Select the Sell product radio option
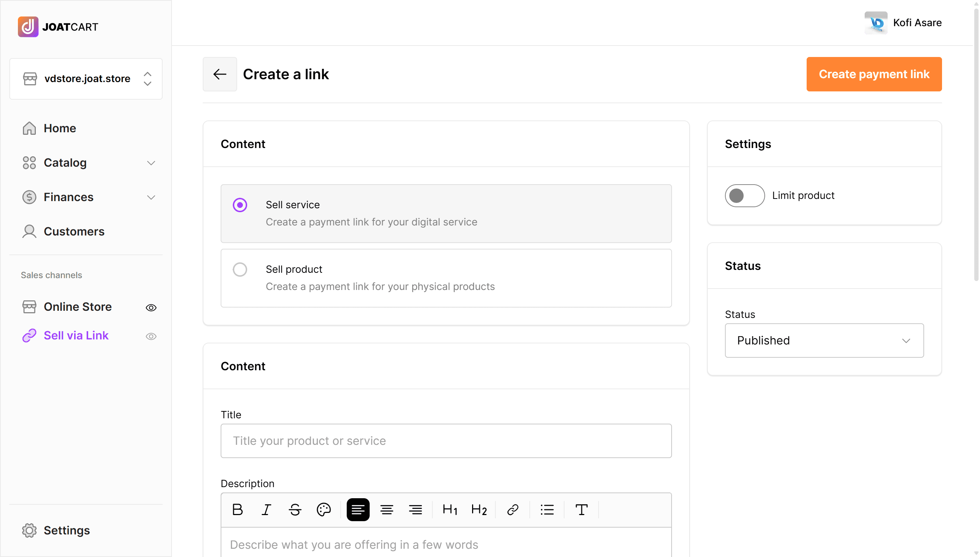The image size is (980, 557). [x=240, y=270]
